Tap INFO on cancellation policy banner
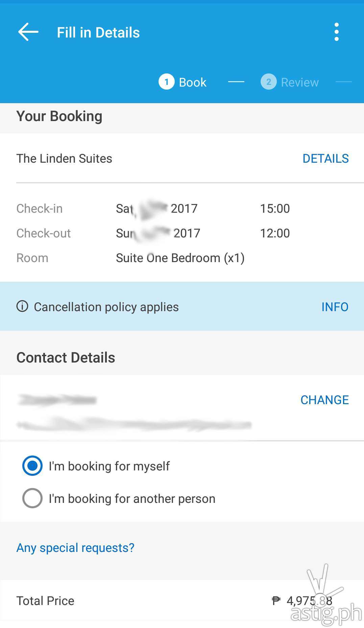Image resolution: width=364 pixels, height=628 pixels. 335,307
